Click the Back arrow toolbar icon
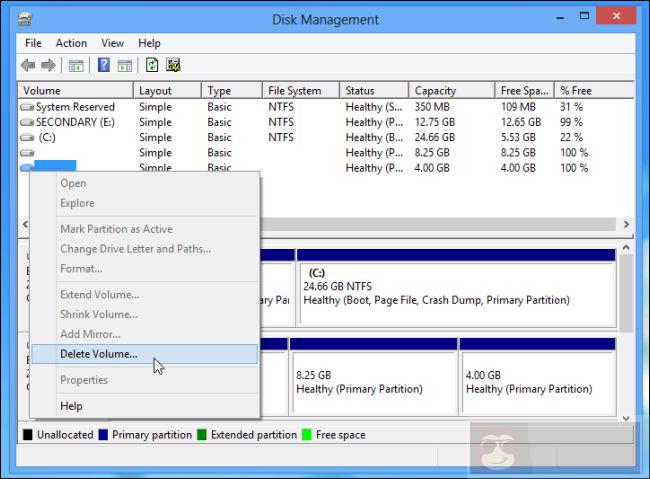The image size is (650, 479). tap(28, 66)
